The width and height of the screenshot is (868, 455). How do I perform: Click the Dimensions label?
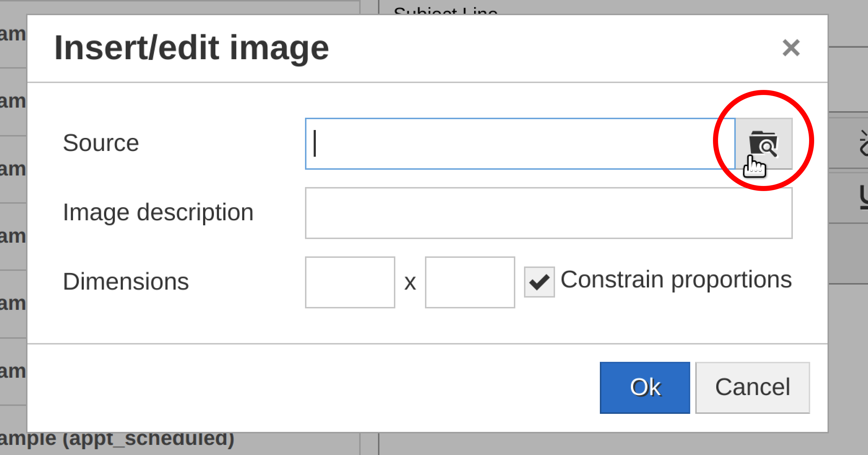click(126, 282)
